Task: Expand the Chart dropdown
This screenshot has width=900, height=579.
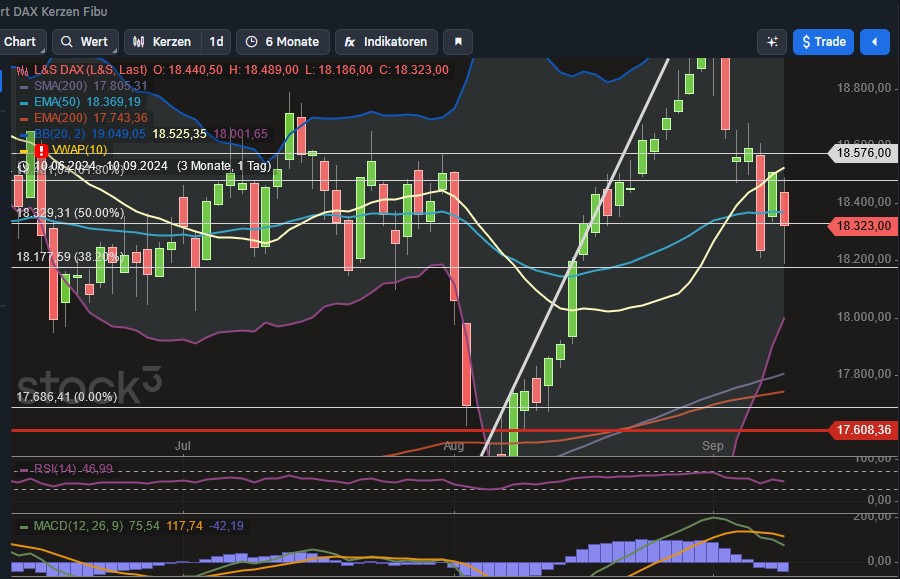Action: pos(21,42)
